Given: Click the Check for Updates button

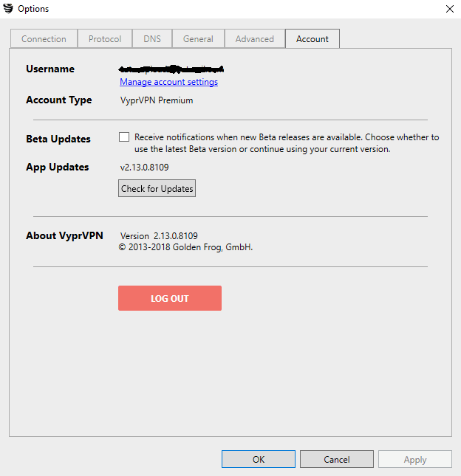Looking at the screenshot, I should click(157, 188).
